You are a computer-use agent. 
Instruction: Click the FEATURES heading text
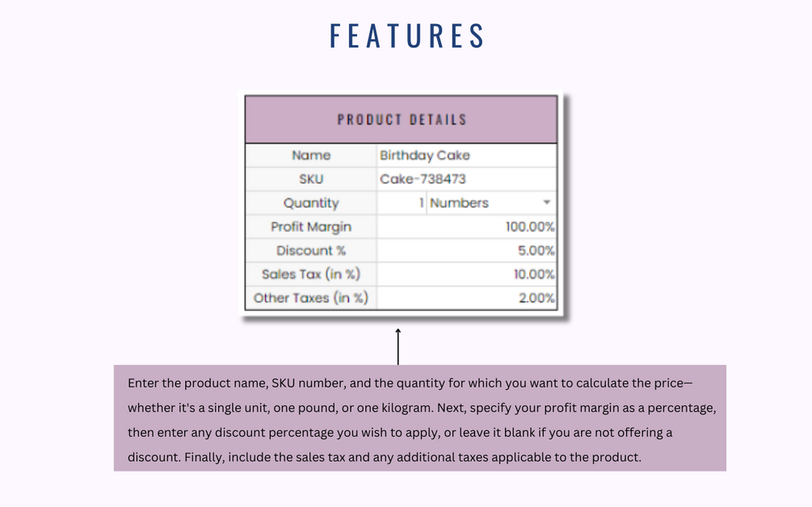[408, 36]
